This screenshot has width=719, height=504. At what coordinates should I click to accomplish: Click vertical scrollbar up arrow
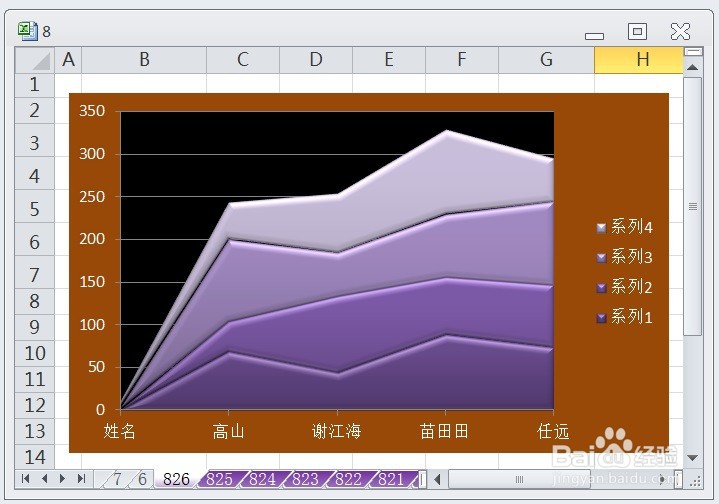click(x=693, y=67)
